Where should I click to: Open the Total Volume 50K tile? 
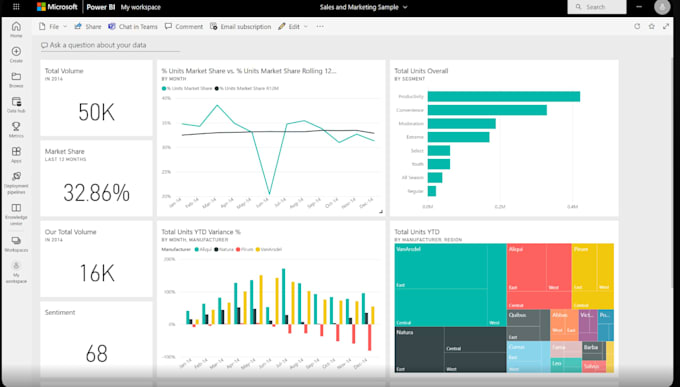tap(96, 98)
